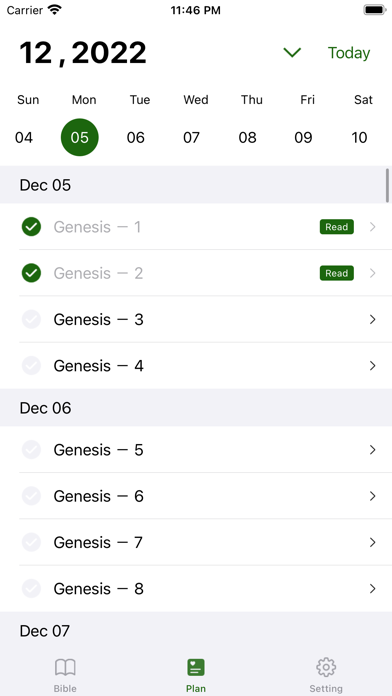Uncheck the Genesis 1 completed checkmark
392x696 pixels.
point(32,227)
